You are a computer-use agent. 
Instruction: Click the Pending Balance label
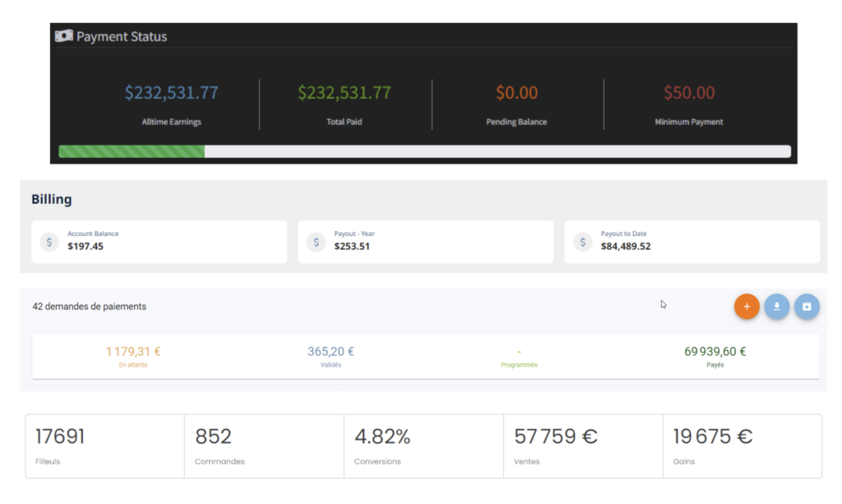[516, 122]
